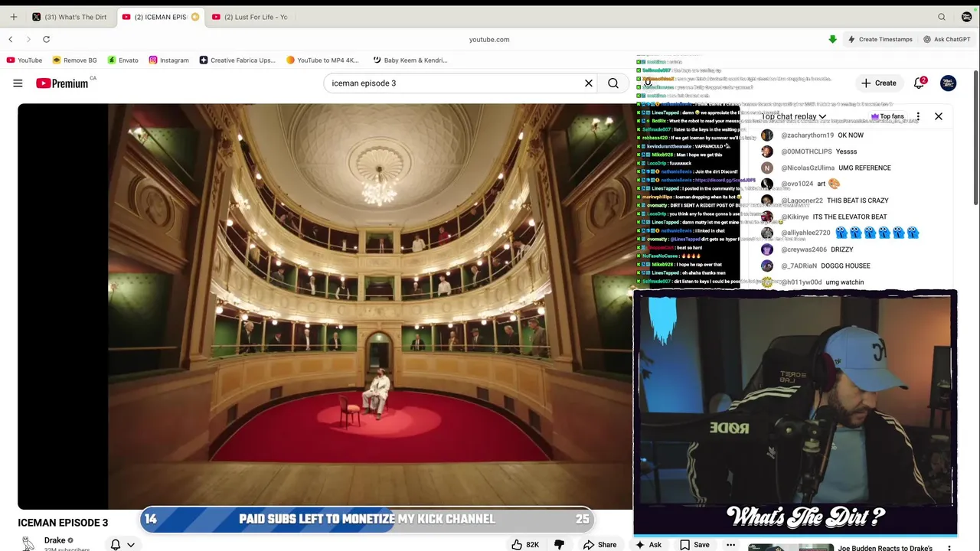Open the YouTube account avatar menu
980x551 pixels.
[948, 83]
